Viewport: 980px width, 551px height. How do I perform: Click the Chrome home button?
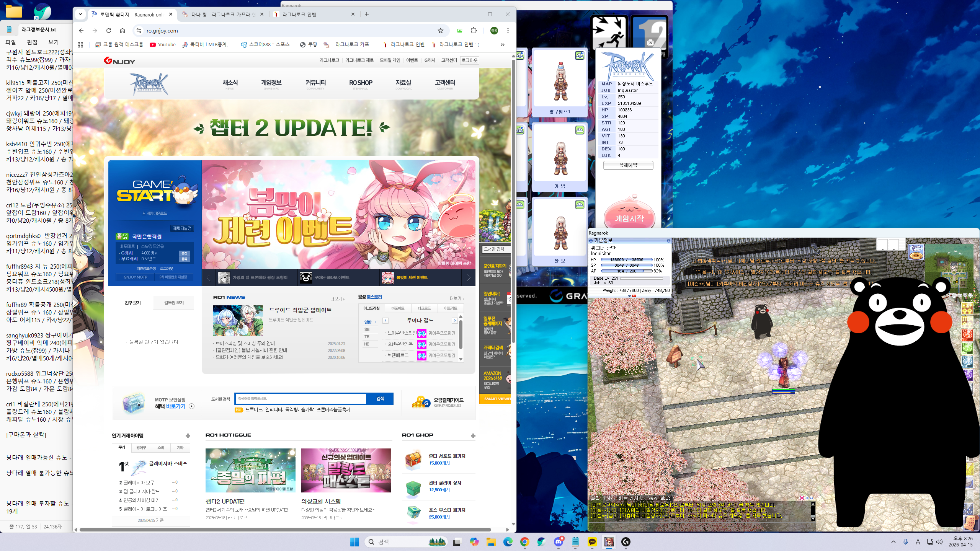point(122,31)
